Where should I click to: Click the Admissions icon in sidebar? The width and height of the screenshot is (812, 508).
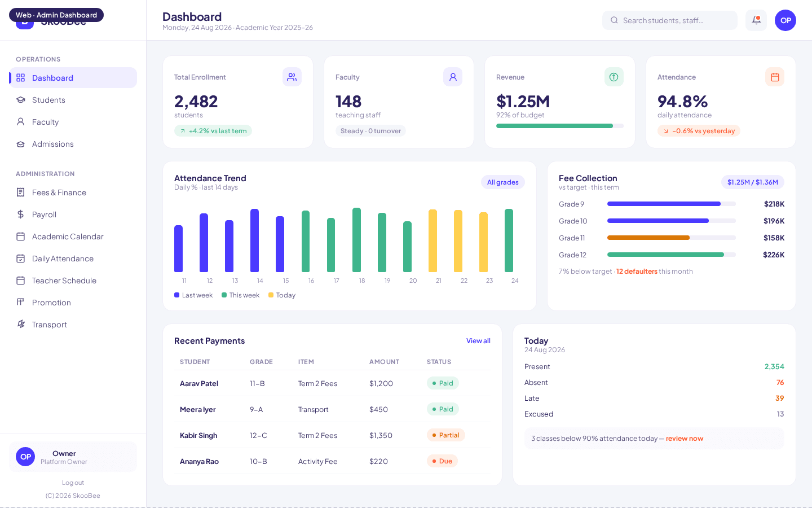21,144
